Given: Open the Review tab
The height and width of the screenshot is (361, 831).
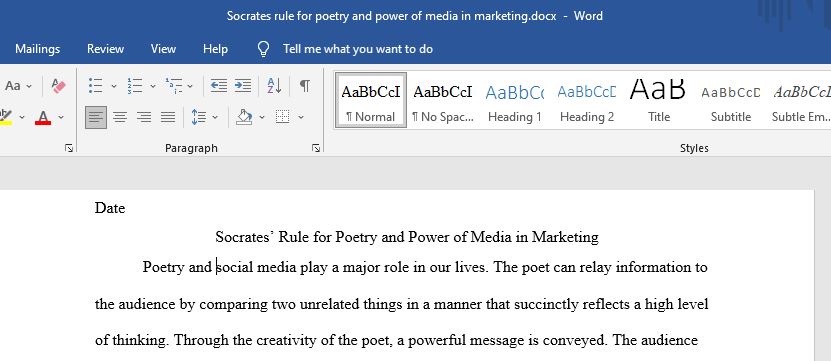Looking at the screenshot, I should pyautogui.click(x=105, y=49).
